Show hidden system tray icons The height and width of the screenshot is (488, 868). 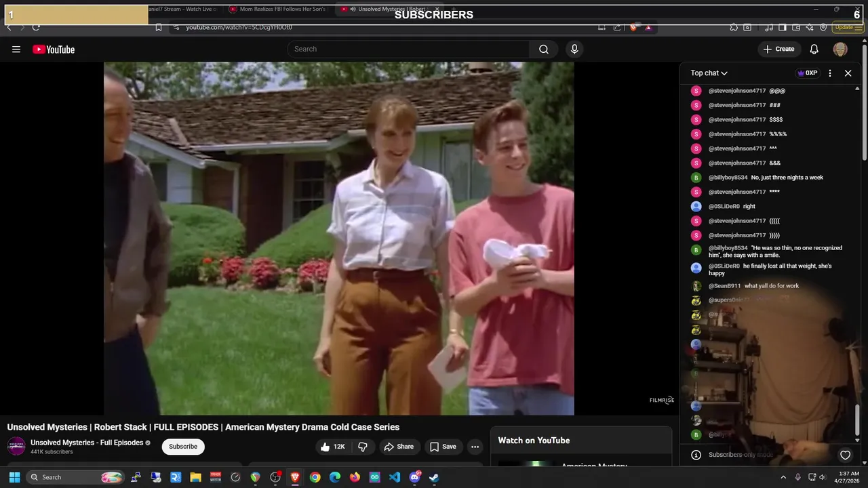783,477
